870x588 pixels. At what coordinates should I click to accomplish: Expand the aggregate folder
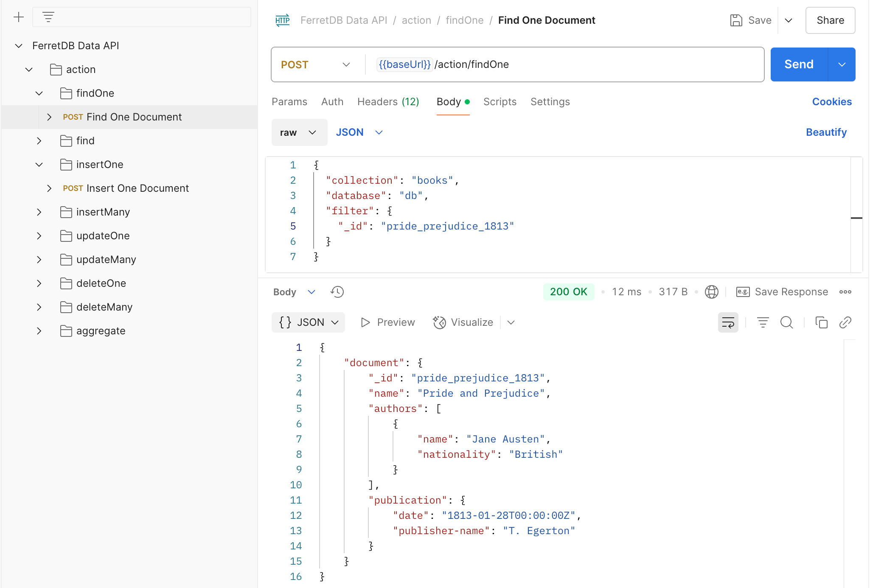point(39,331)
